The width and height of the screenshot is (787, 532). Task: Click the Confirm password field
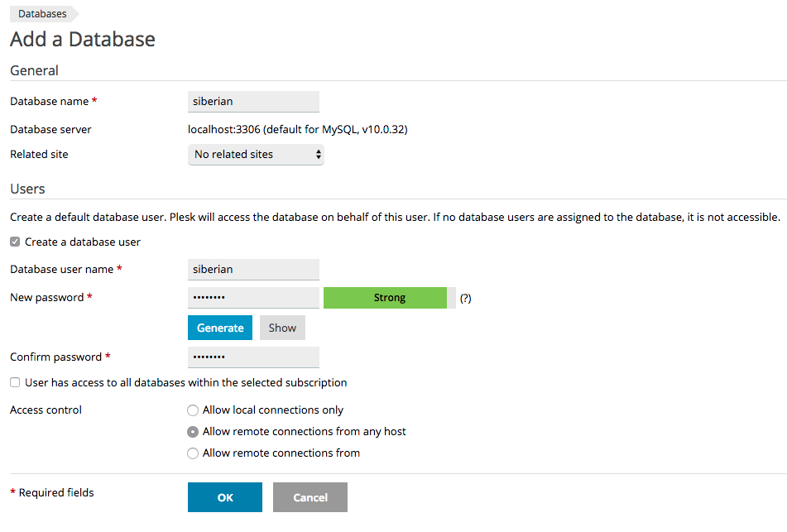pyautogui.click(x=253, y=357)
